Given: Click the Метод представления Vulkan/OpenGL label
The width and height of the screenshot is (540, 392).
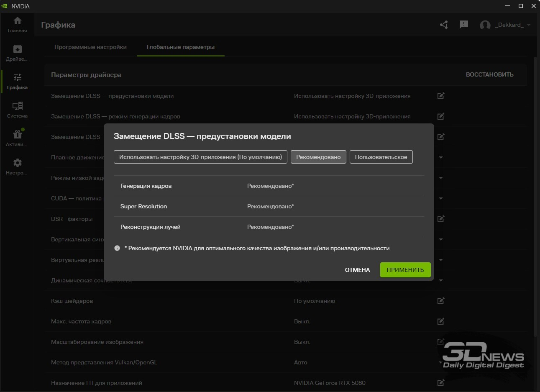Looking at the screenshot, I should point(104,362).
